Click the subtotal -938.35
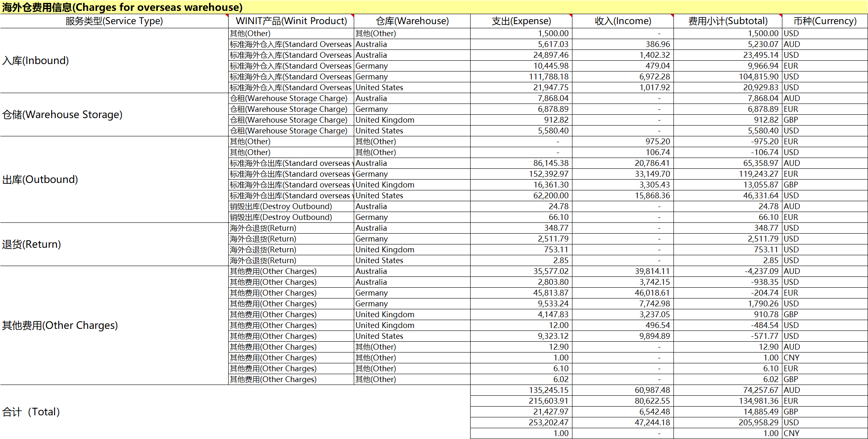This screenshot has width=868, height=439. click(728, 282)
